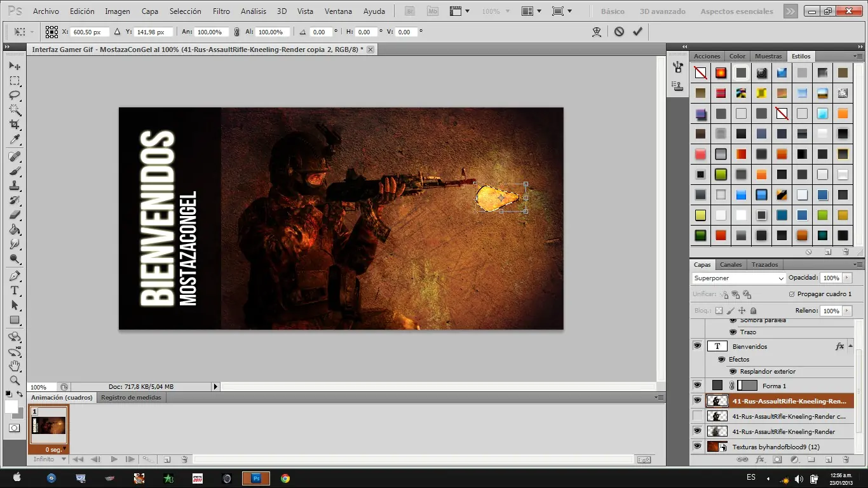The width and height of the screenshot is (868, 488).
Task: Select the Crop tool
Action: tap(13, 124)
